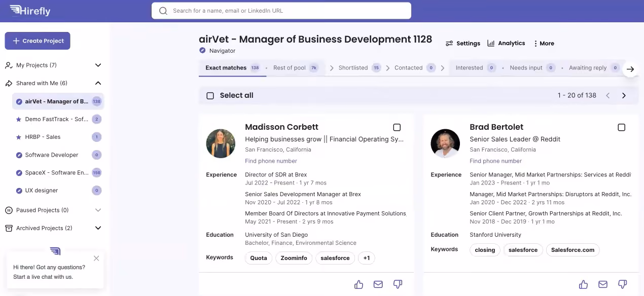
Task: Expand My Projects (7) section
Action: (98, 65)
